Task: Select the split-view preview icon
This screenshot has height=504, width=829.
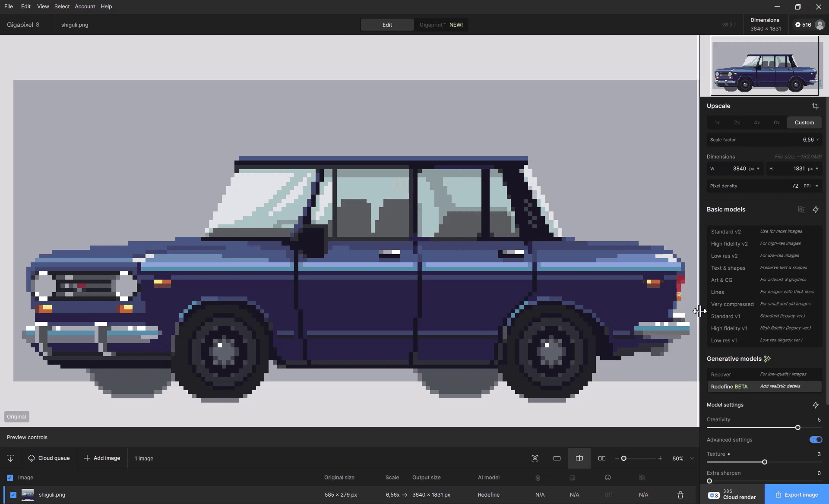Action: [579, 458]
